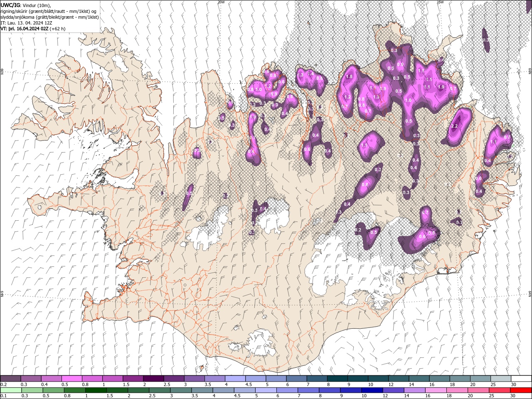Screen dimensions: 532x399
Task: Pick the bright red 30 rain legend swatch
Action: pos(521,390)
